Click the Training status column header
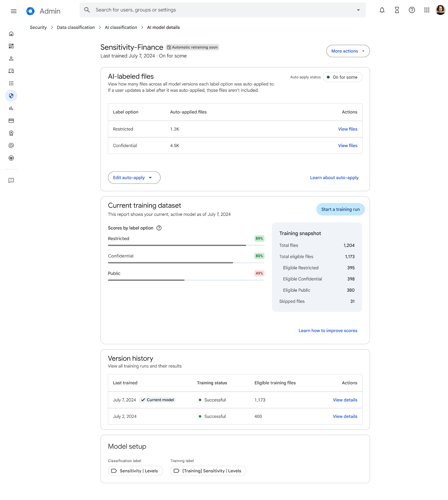This screenshot has width=448, height=500. (x=212, y=383)
